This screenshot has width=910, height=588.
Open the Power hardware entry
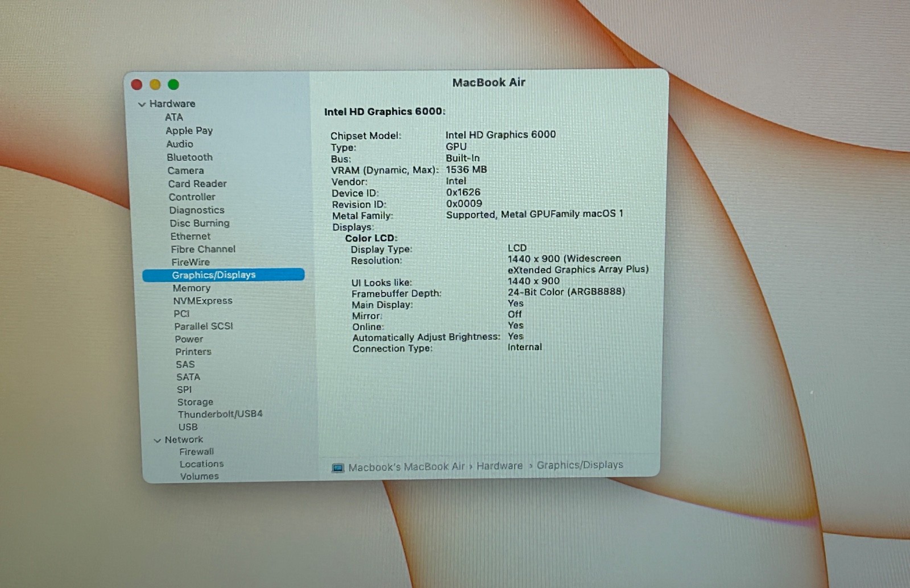[x=189, y=339]
